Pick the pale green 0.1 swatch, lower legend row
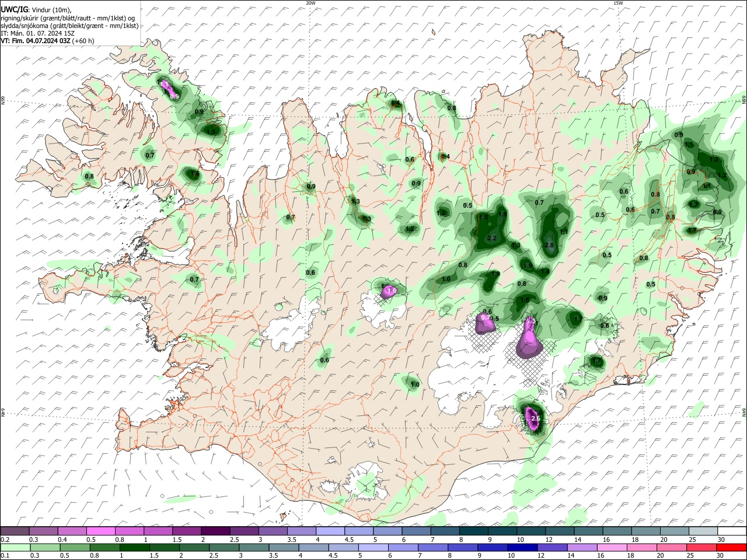Screen dimensions: 747x560 (15, 547)
